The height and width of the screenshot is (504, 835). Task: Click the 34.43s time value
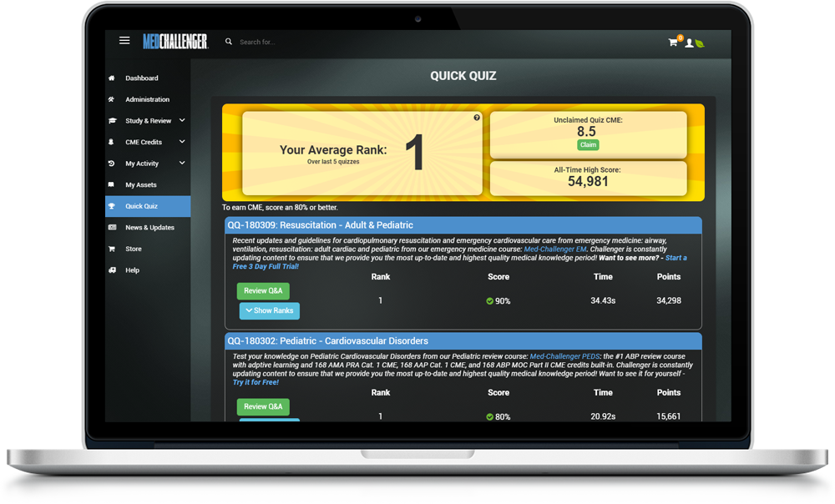pos(603,300)
